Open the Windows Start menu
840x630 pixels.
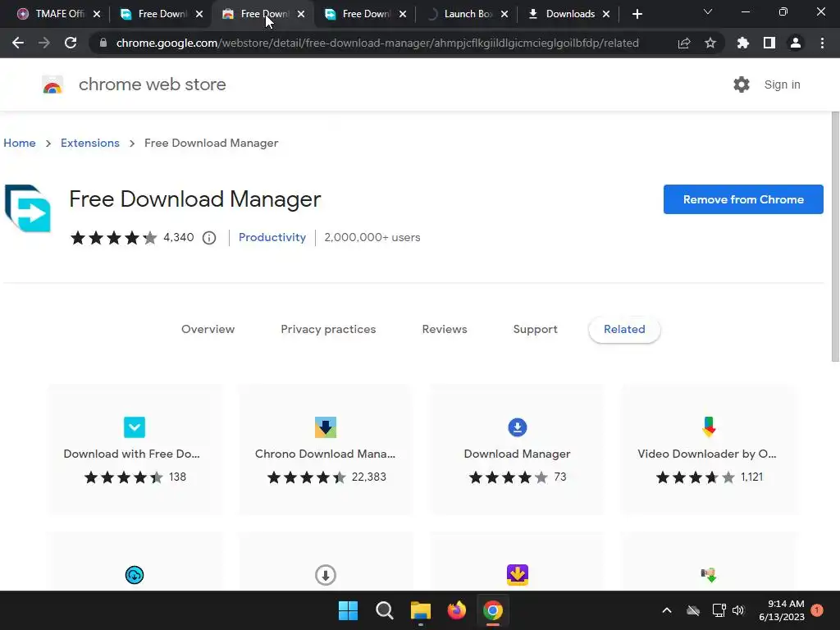(x=348, y=610)
